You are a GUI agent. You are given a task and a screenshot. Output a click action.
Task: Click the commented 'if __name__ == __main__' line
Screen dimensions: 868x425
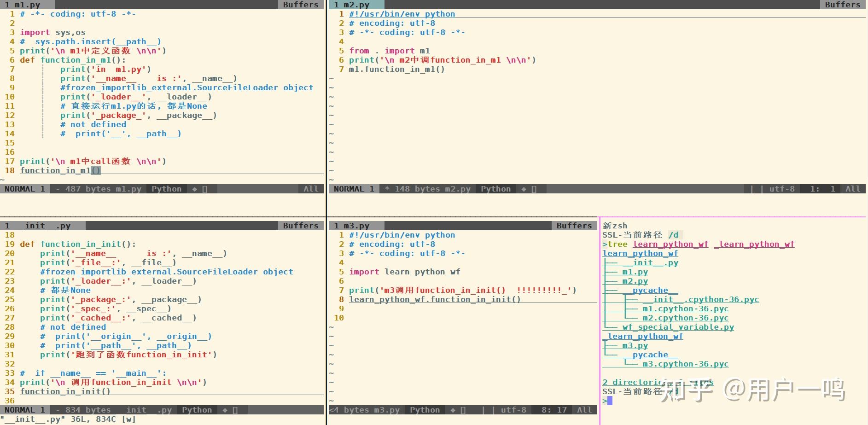click(x=93, y=373)
